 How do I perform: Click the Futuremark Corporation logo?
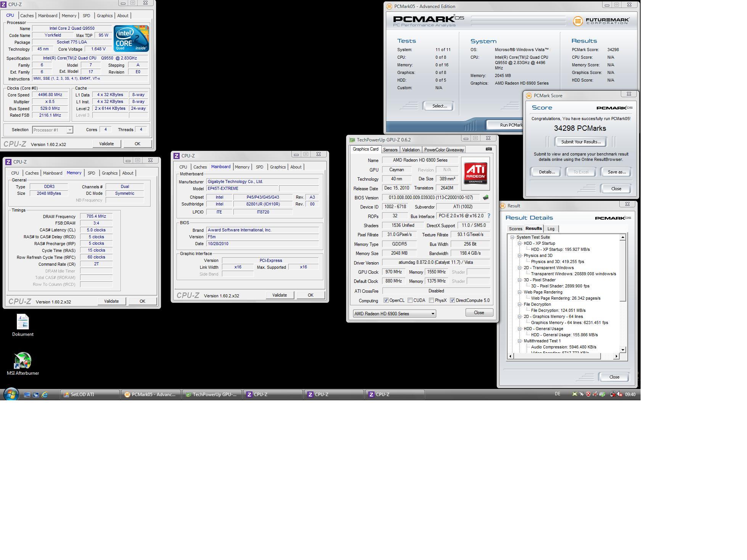[601, 21]
